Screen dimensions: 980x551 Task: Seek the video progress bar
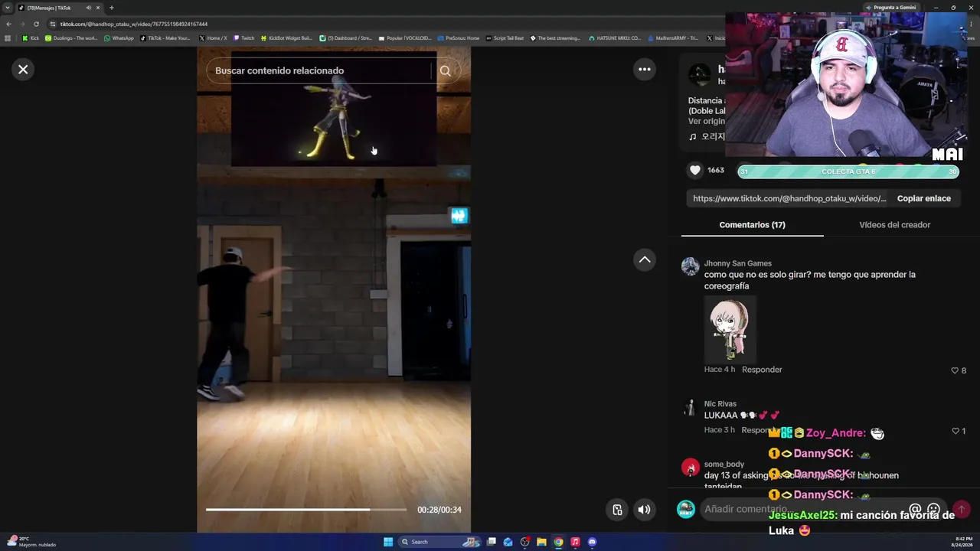[306, 510]
